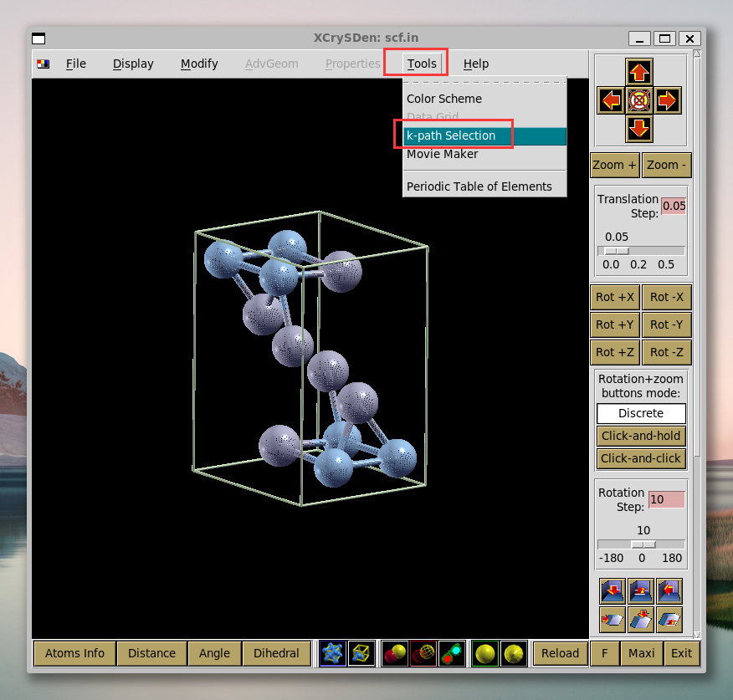Click the orange down arrow translation icon
This screenshot has height=700, width=733.
pyautogui.click(x=639, y=128)
